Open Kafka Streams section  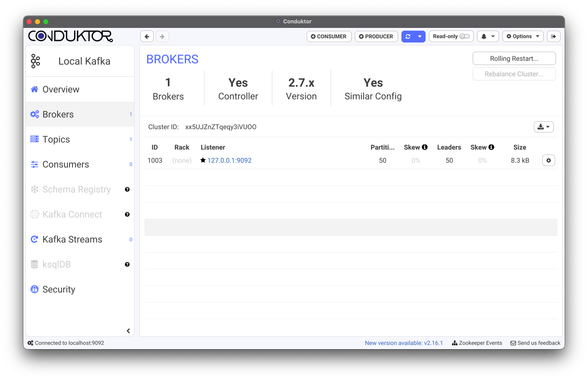pyautogui.click(x=80, y=239)
